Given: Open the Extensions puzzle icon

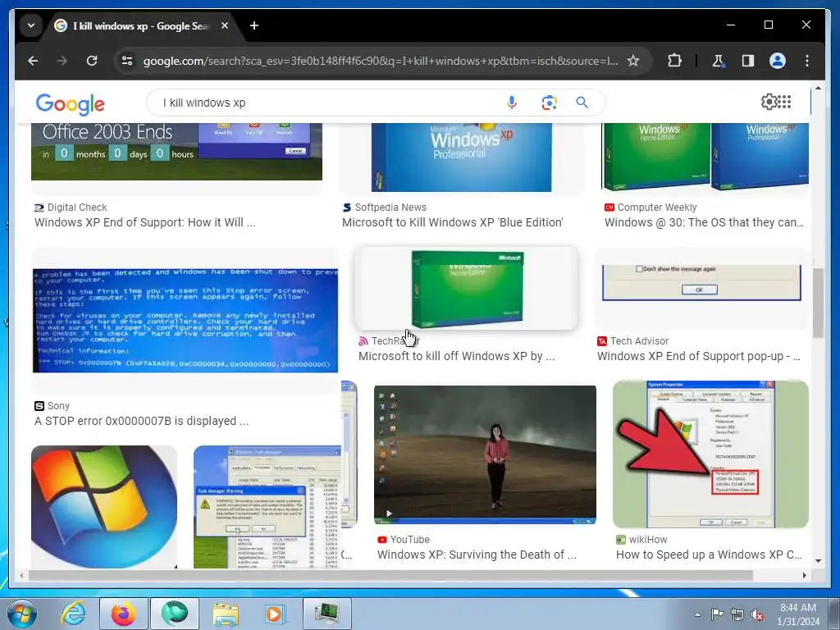Looking at the screenshot, I should click(x=674, y=61).
